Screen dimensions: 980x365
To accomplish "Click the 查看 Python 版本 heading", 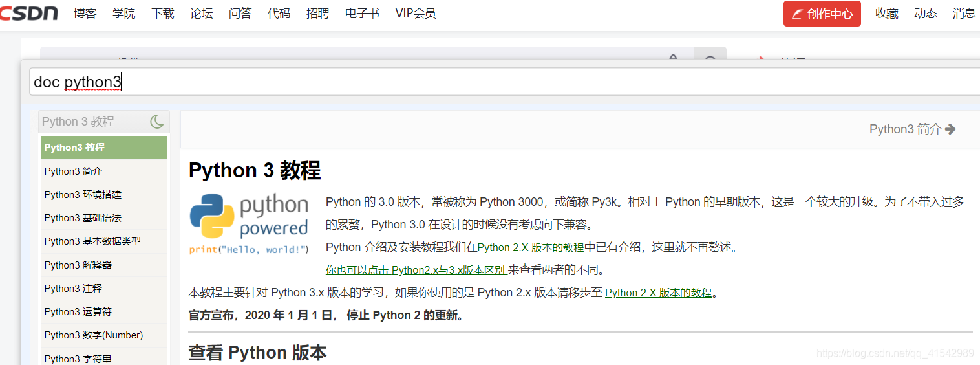I will 257,353.
